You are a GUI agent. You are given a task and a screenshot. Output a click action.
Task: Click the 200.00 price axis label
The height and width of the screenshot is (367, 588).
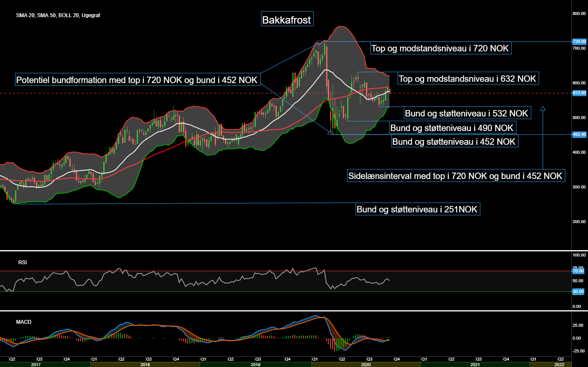click(x=579, y=221)
